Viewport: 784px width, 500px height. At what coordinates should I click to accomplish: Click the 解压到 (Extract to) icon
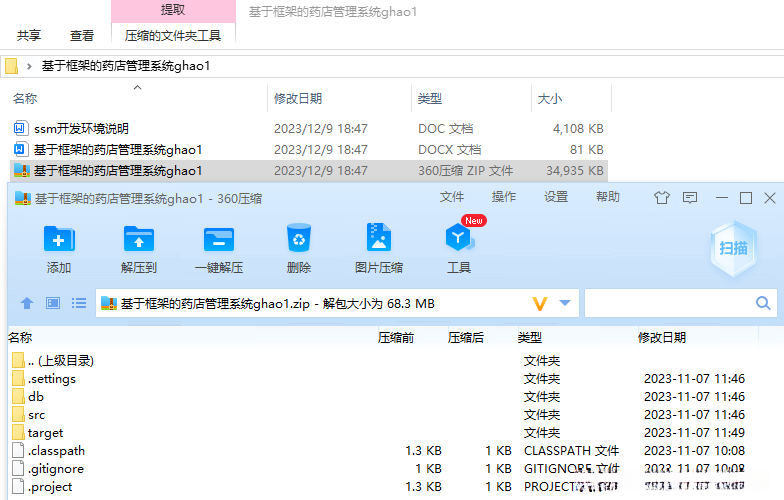[x=138, y=238]
